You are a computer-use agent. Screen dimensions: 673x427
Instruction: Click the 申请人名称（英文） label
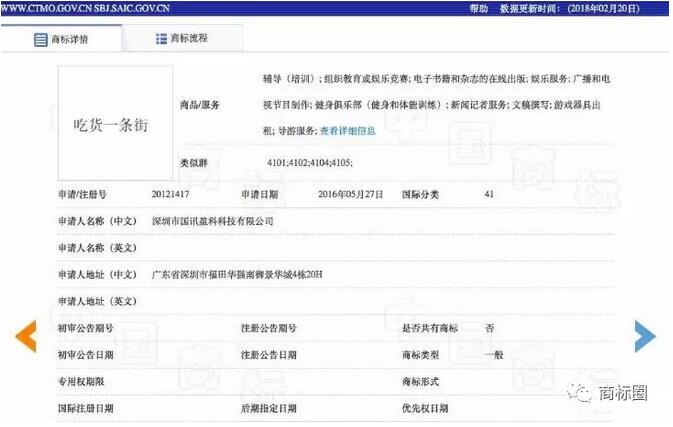pyautogui.click(x=97, y=248)
